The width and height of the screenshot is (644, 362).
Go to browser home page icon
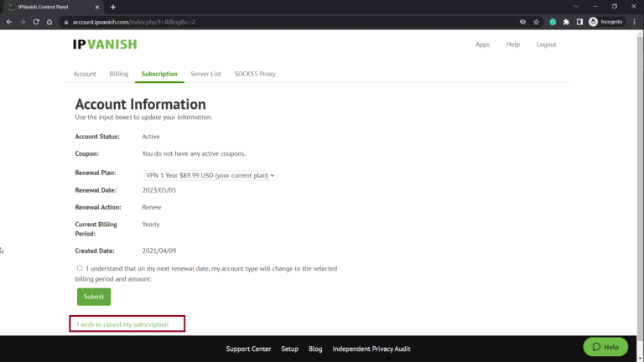(50, 22)
